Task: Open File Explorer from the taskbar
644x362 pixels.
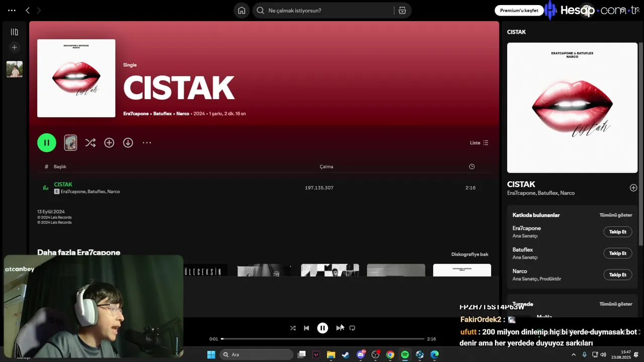Action: [331, 354]
